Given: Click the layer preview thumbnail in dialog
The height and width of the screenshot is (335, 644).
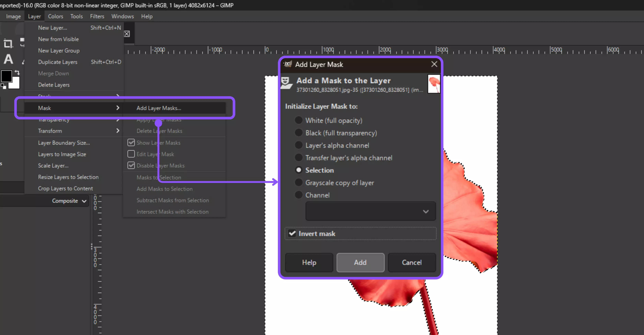Looking at the screenshot, I should tap(434, 84).
